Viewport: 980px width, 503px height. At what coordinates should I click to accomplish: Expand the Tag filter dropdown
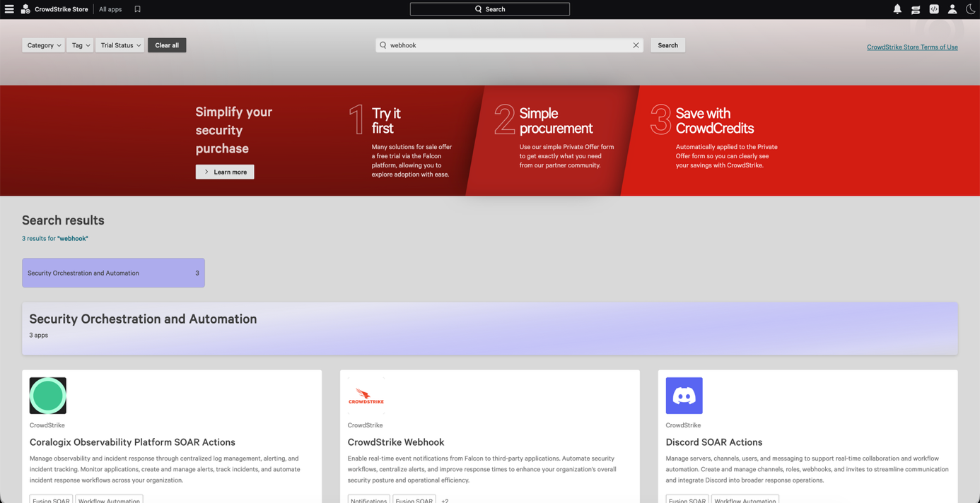[80, 45]
